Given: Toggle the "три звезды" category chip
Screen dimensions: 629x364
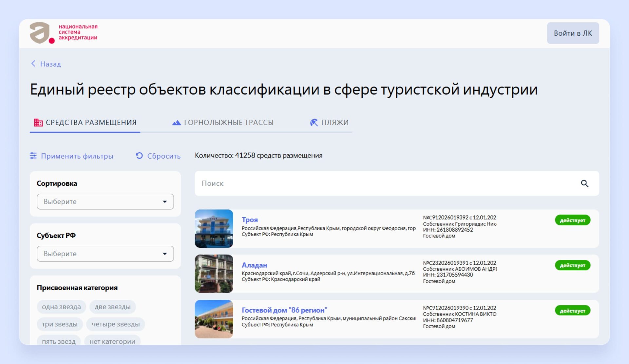Looking at the screenshot, I should [60, 324].
